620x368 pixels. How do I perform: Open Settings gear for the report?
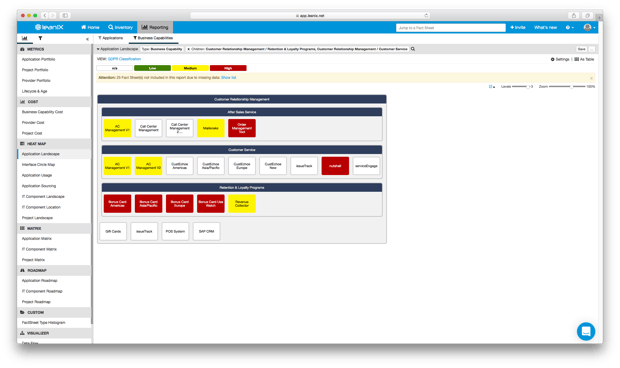(560, 59)
